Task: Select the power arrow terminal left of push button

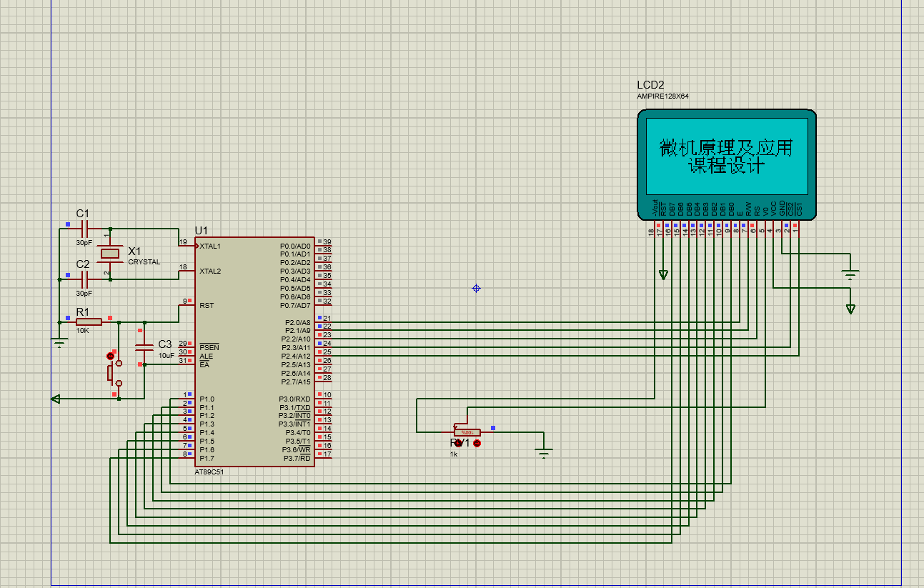Action: pos(56,399)
